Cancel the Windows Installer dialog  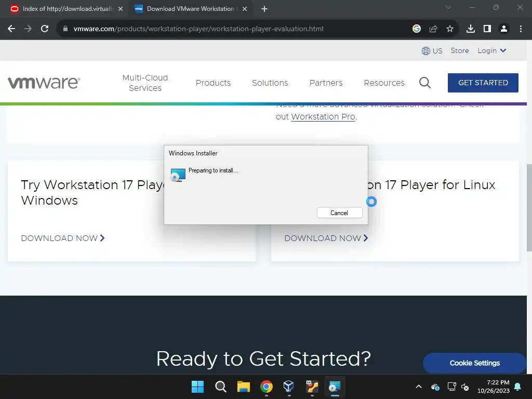[340, 212]
